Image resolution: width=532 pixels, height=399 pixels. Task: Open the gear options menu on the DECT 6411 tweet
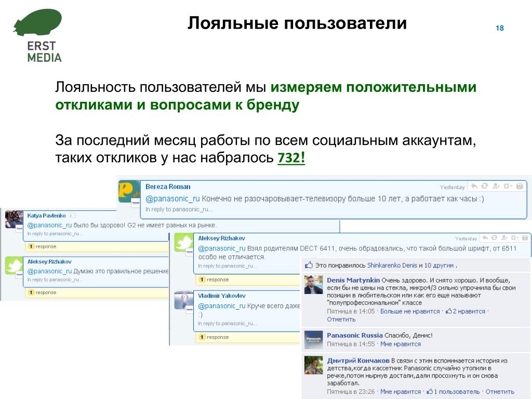click(x=515, y=238)
